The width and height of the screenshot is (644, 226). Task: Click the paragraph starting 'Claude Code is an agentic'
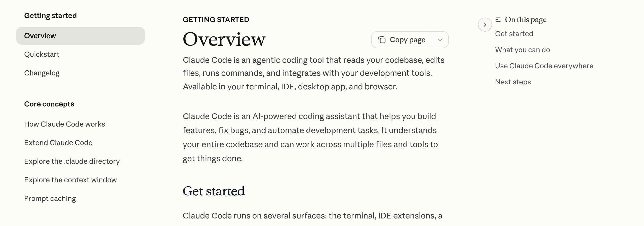pos(313,73)
